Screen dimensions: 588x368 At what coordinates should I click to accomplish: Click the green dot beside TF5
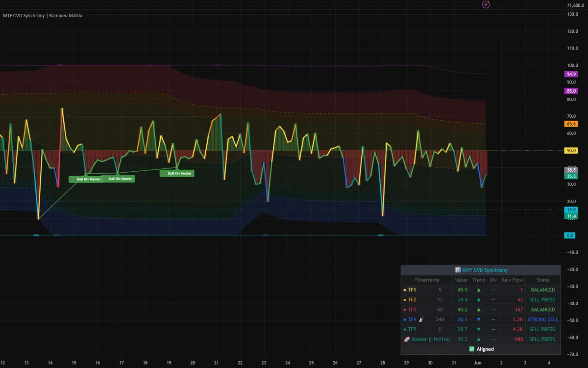[x=404, y=329]
